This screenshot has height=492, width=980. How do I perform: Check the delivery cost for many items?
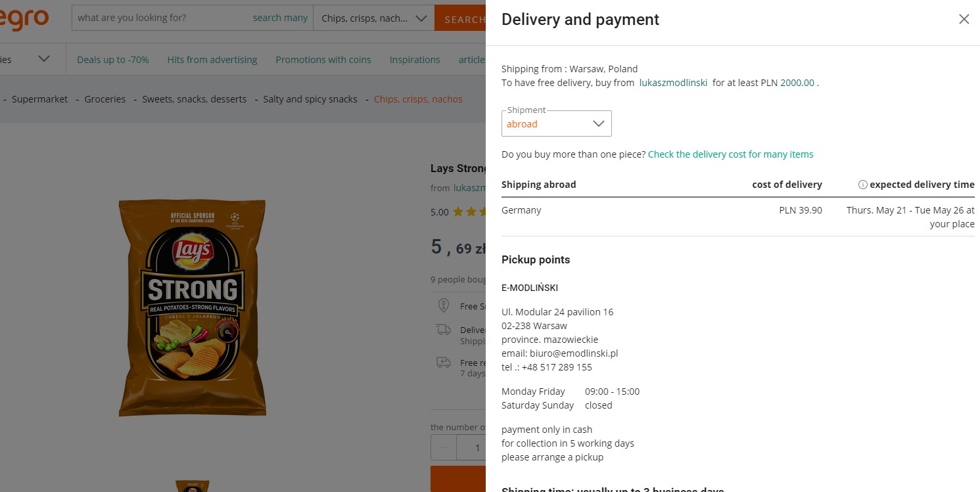730,154
